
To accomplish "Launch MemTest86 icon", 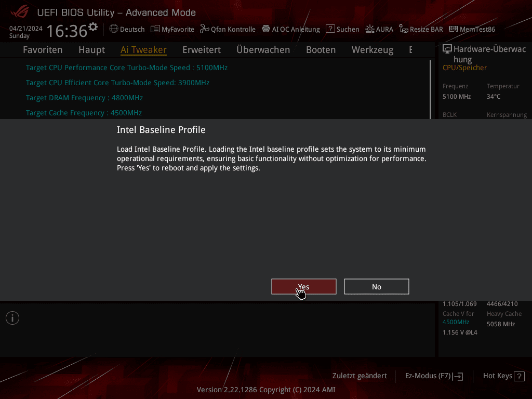I will coord(453,29).
